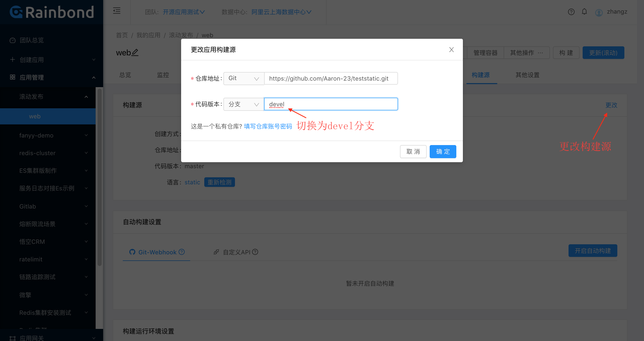Click the ellipsis icon in 其他操作
The image size is (644, 341).
(x=540, y=53)
